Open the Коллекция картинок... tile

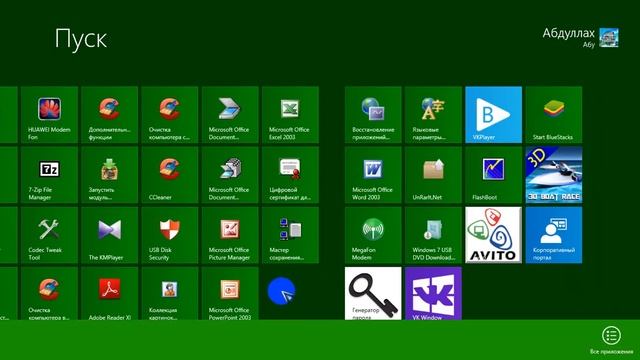click(170, 293)
